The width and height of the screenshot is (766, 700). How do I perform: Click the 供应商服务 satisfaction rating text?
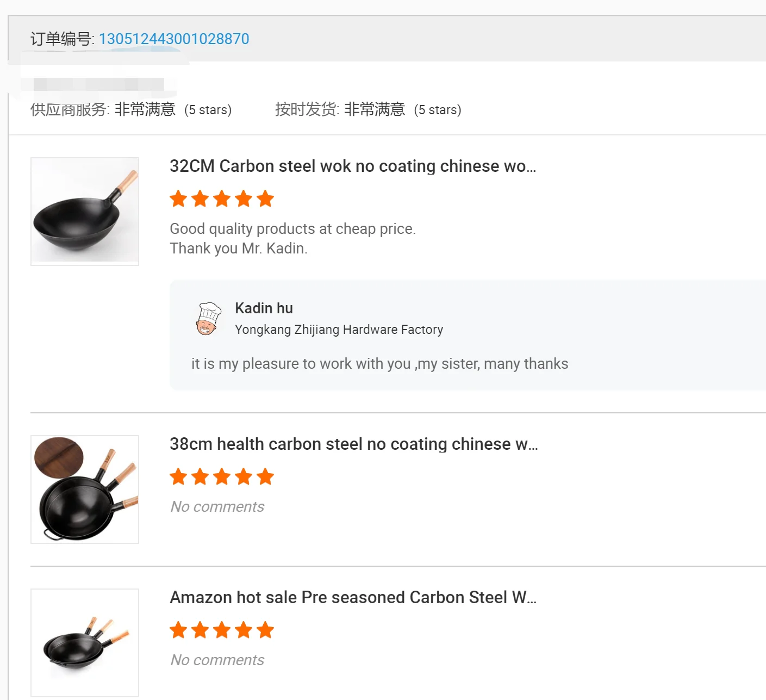[145, 110]
